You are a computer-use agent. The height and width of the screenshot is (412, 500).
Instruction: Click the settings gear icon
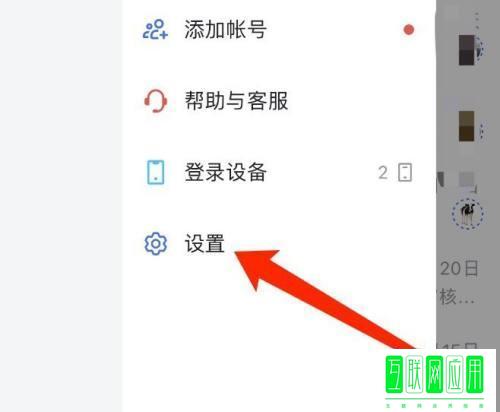coord(156,244)
